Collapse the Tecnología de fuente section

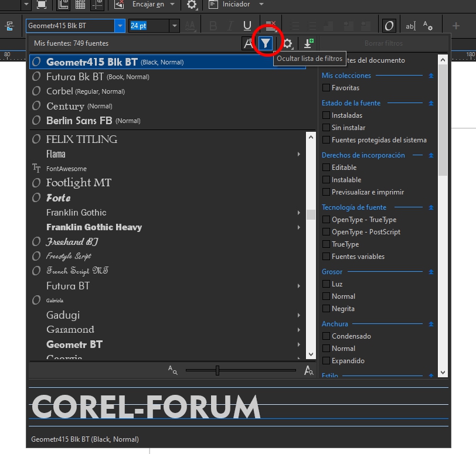431,207
